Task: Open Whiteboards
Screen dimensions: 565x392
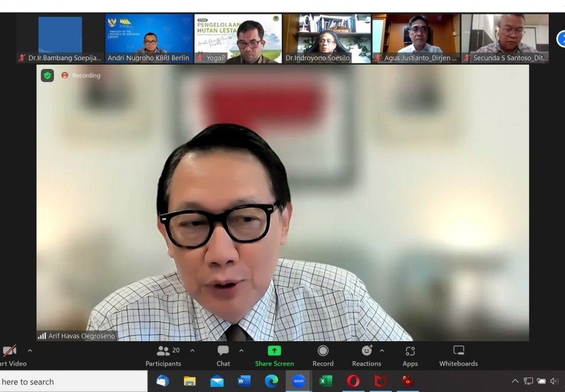Action: pos(458,355)
